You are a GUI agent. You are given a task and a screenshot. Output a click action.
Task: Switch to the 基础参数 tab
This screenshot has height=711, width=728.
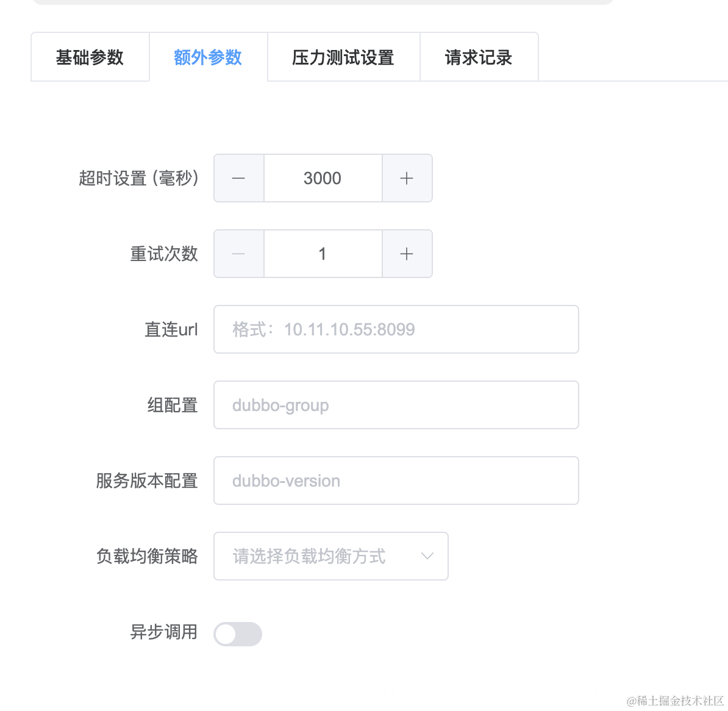pyautogui.click(x=90, y=57)
